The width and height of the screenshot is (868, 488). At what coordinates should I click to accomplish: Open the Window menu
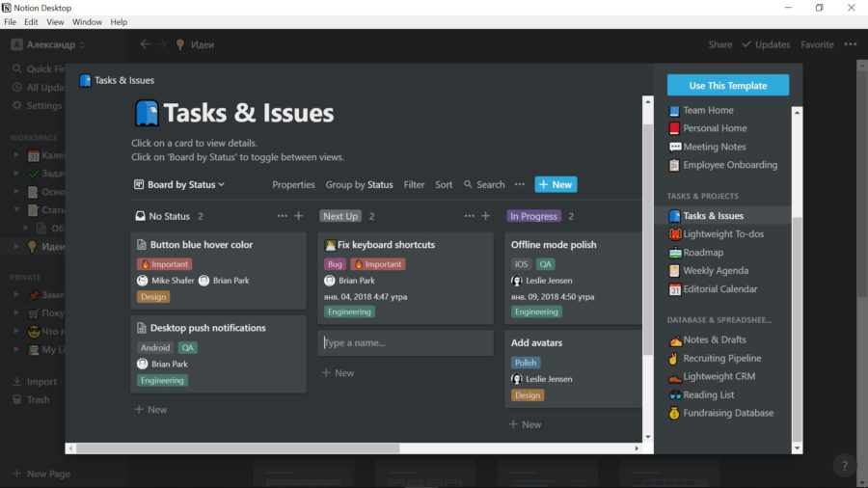pyautogui.click(x=87, y=22)
